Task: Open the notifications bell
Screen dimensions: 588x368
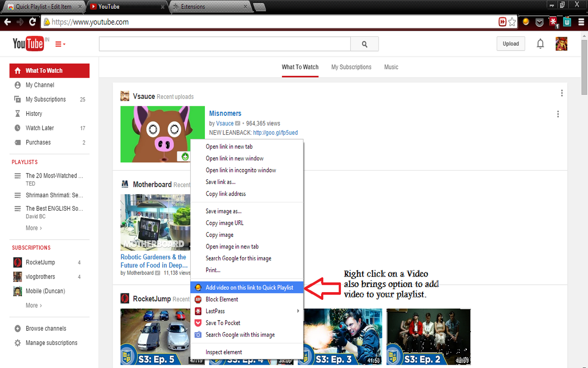Action: click(x=540, y=44)
